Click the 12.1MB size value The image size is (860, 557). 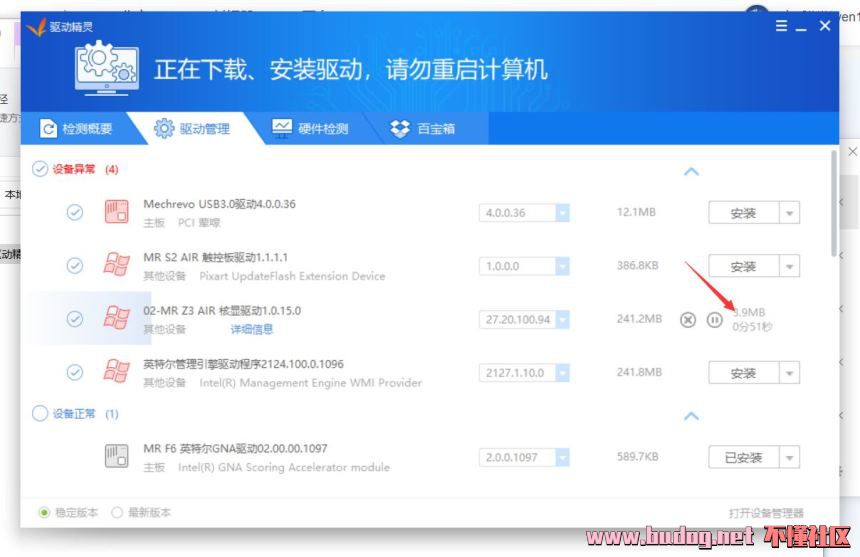(636, 212)
